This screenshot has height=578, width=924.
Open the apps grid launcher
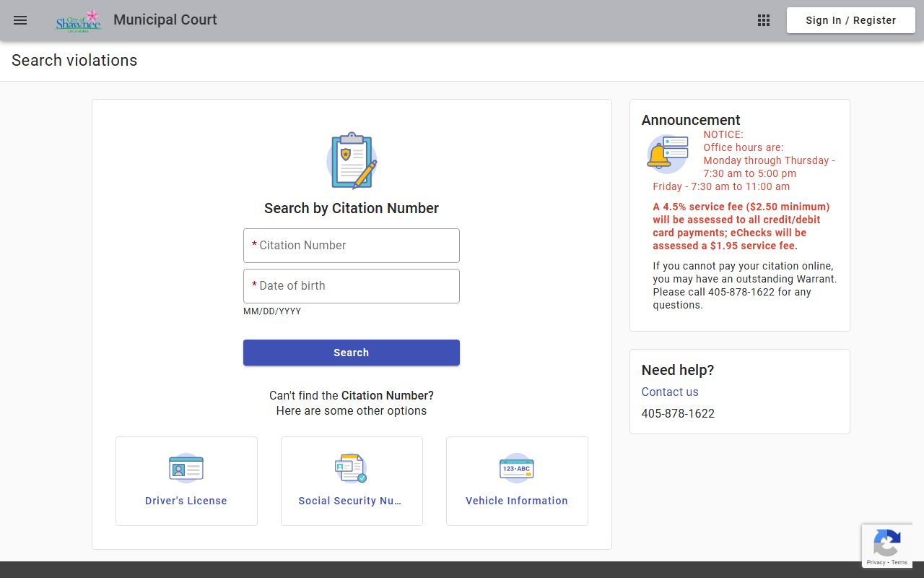[x=764, y=20]
